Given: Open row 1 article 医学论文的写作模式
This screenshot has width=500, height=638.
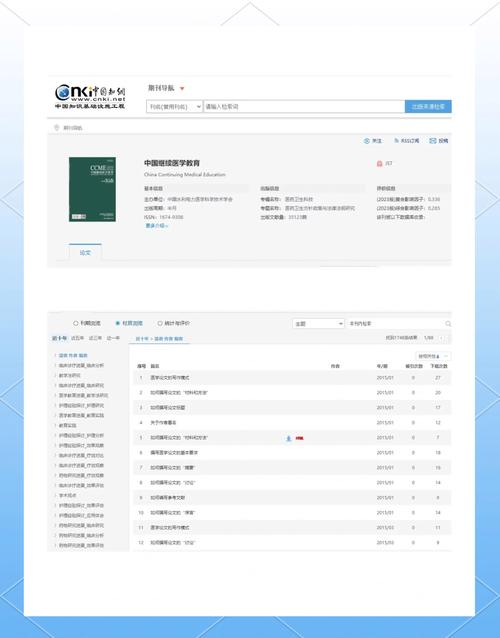Looking at the screenshot, I should coord(170,378).
